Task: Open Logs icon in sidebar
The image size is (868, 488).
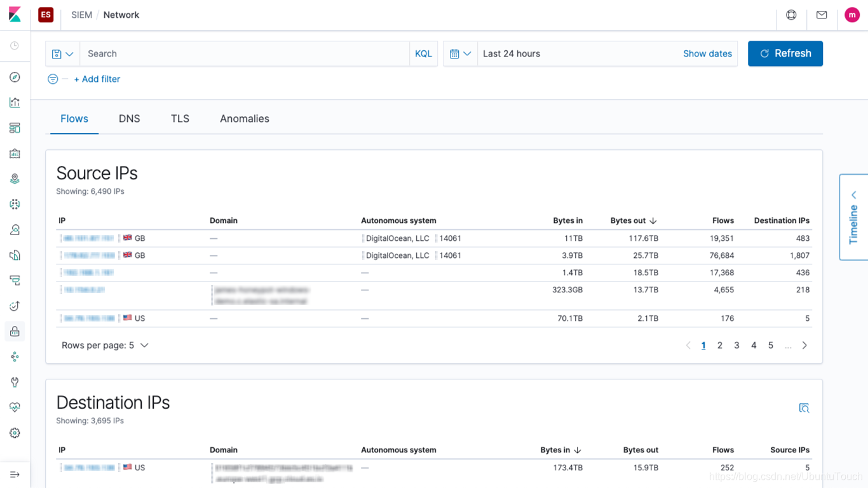Action: point(15,255)
